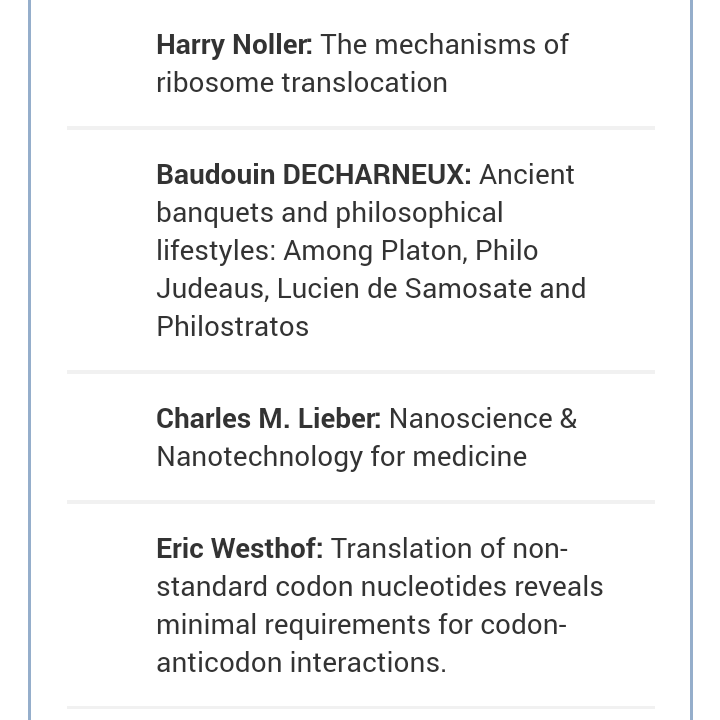Click the speaker name Charles M. Lieber
This screenshot has width=720, height=720.
[x=268, y=419]
